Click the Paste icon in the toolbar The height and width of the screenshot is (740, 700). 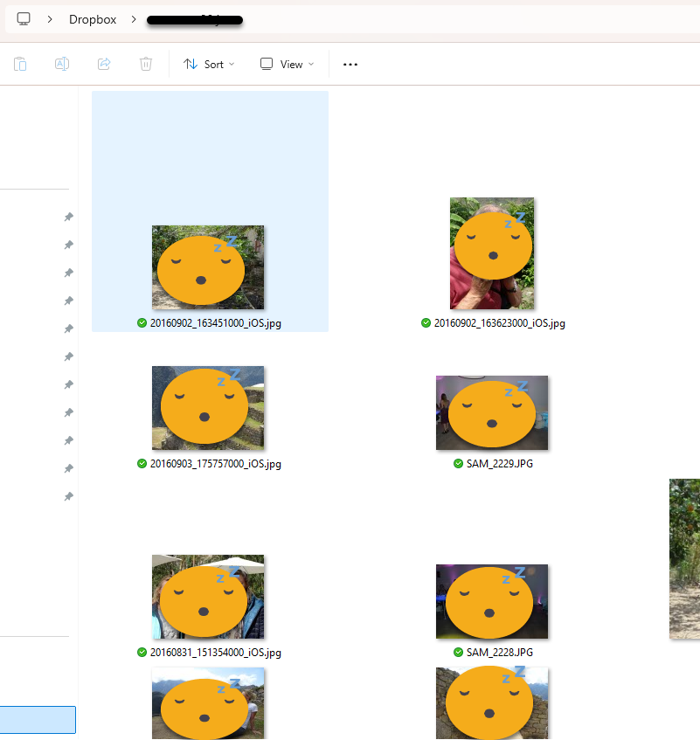click(x=19, y=63)
